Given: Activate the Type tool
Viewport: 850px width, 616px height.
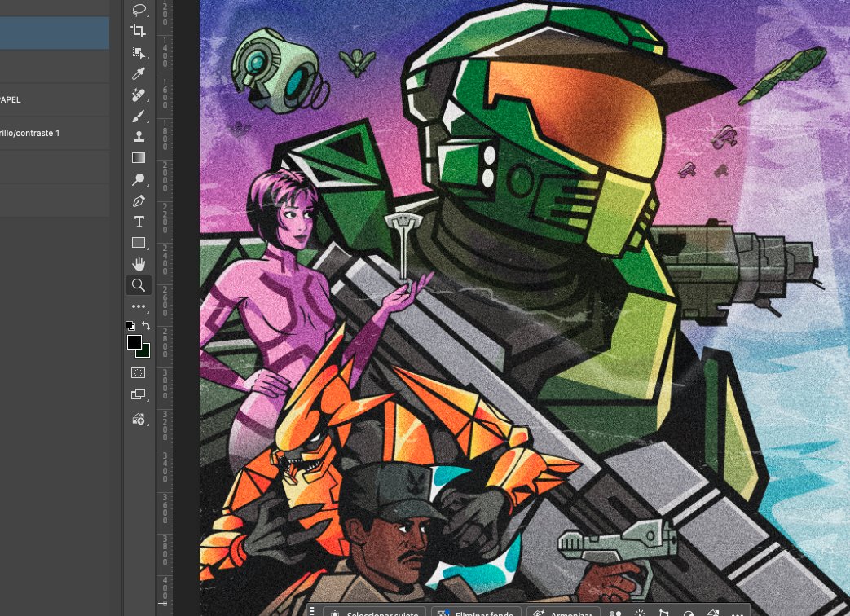Looking at the screenshot, I should tap(139, 222).
